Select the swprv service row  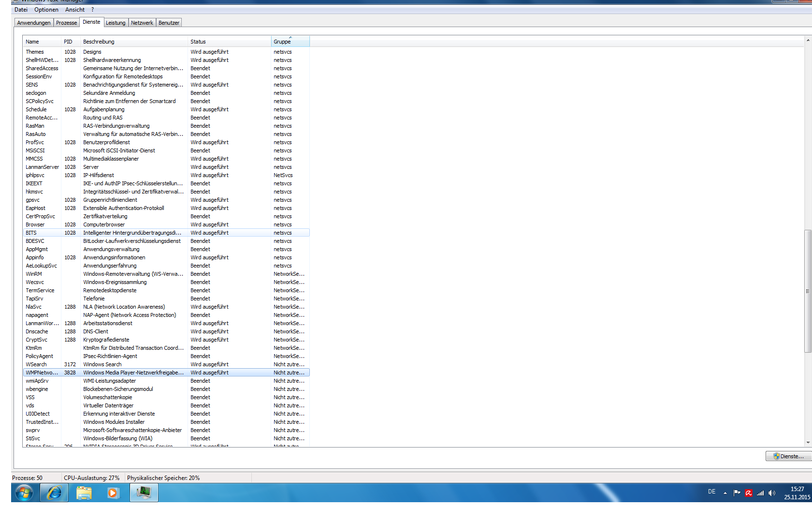(166, 430)
